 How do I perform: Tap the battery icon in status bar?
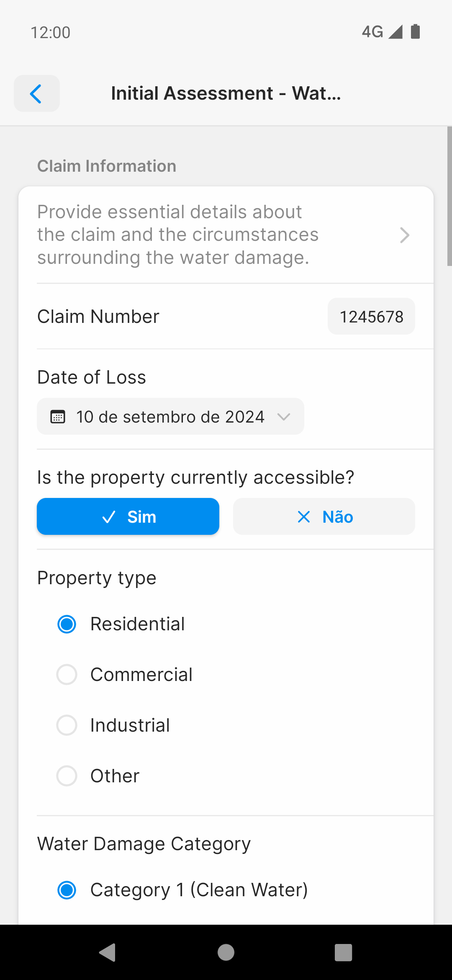pyautogui.click(x=415, y=31)
